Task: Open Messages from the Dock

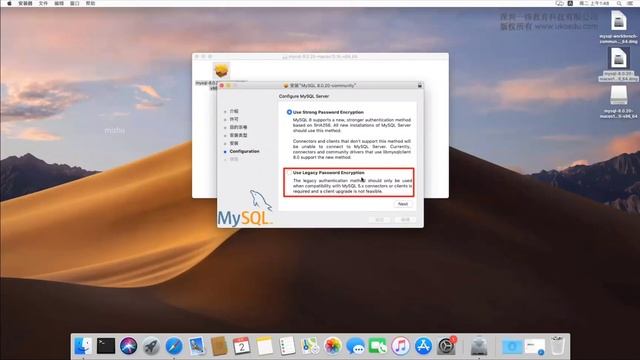Action: 356,346
